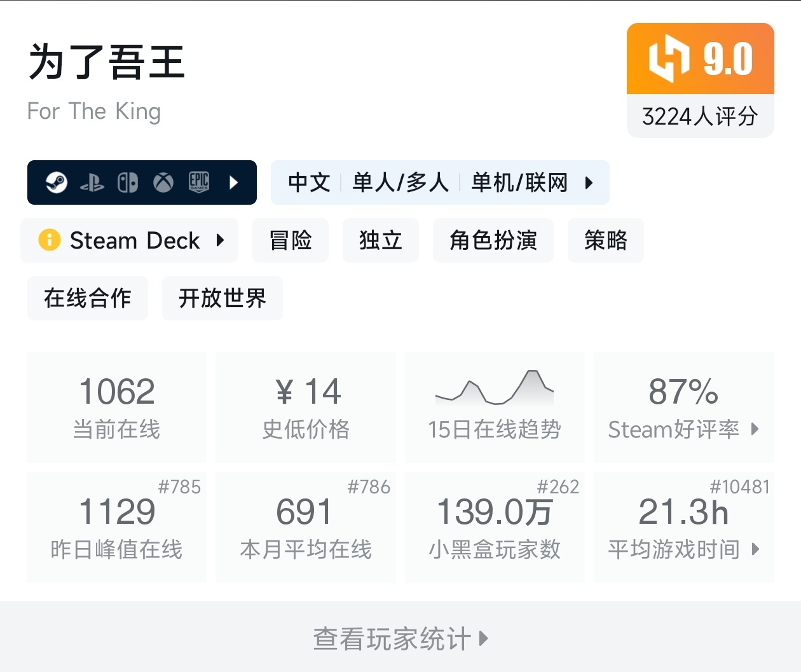Open 本月平均在线 691 card
The image size is (801, 672).
click(306, 528)
